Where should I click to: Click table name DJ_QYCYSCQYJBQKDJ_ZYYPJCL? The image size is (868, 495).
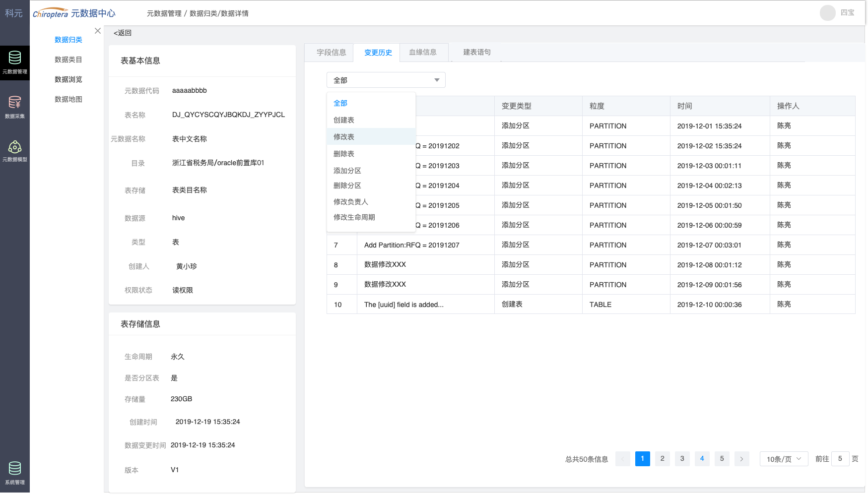click(229, 115)
